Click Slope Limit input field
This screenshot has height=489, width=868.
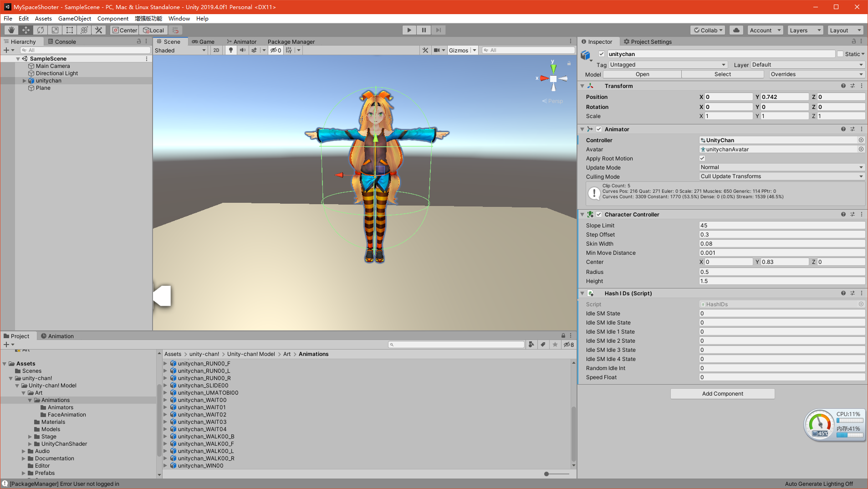tap(782, 225)
